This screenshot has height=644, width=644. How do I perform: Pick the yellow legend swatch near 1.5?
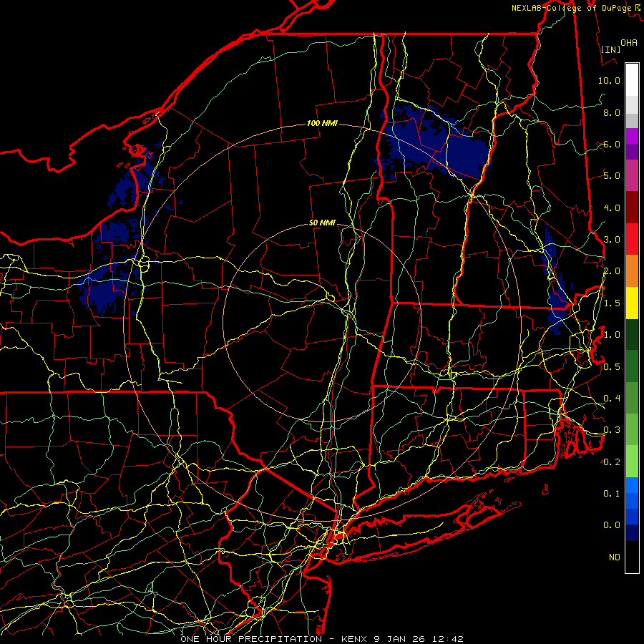632,303
